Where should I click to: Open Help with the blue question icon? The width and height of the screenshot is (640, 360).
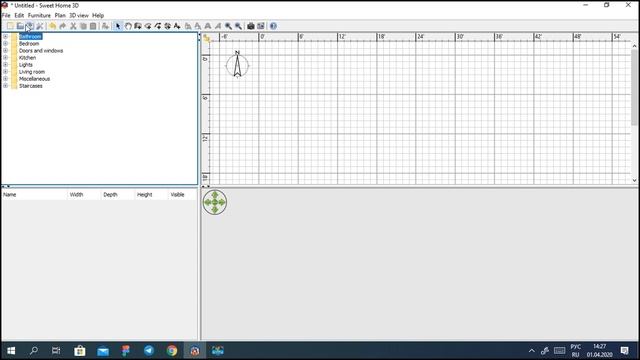click(x=273, y=26)
